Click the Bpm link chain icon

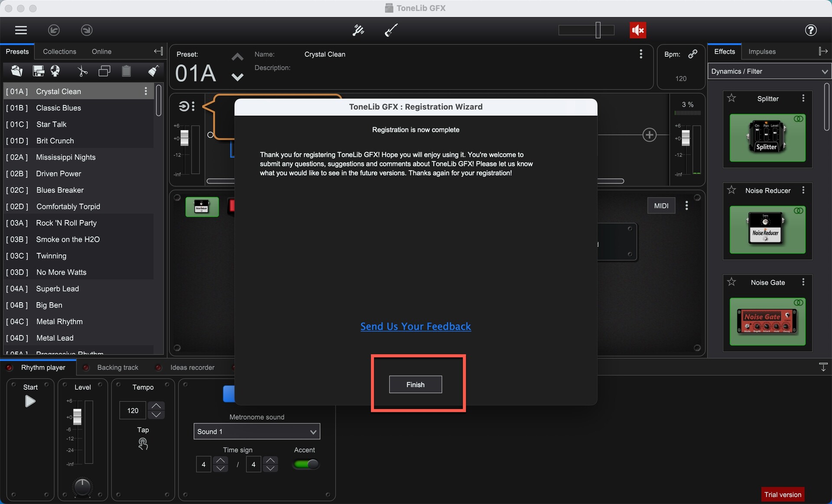coord(693,54)
